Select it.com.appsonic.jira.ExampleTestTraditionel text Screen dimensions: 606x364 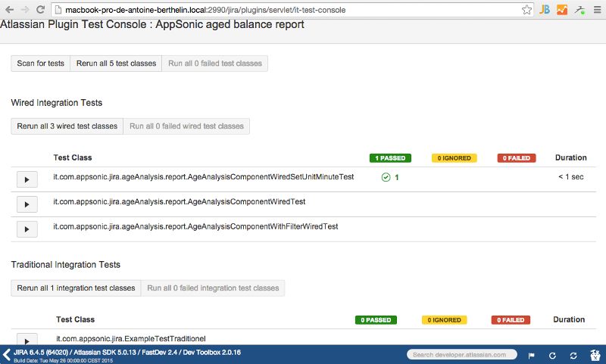tap(130, 338)
